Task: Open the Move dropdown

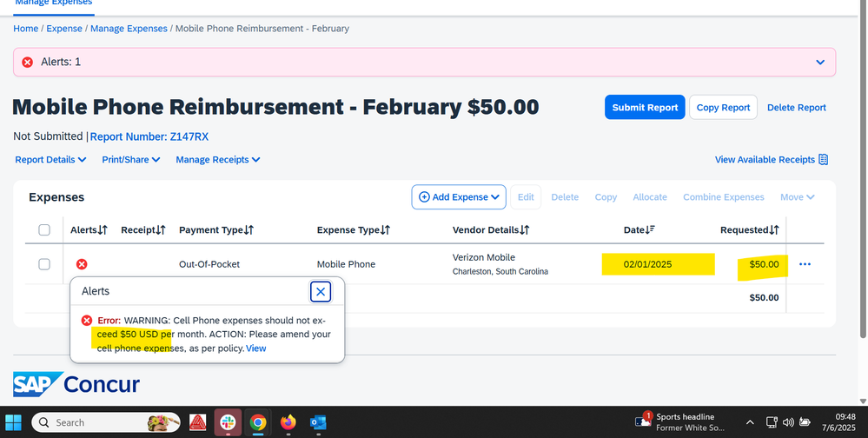Action: [x=797, y=197]
